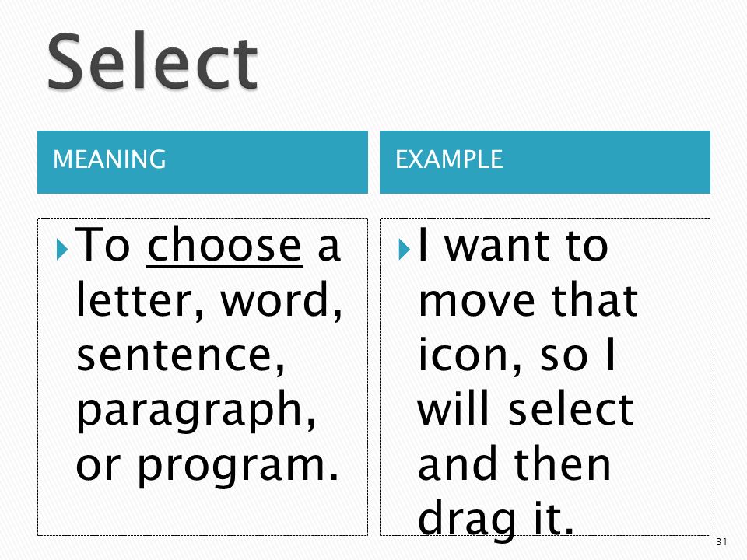Click the bullet arrow before 'To choose'
747x560 pixels.
point(62,249)
